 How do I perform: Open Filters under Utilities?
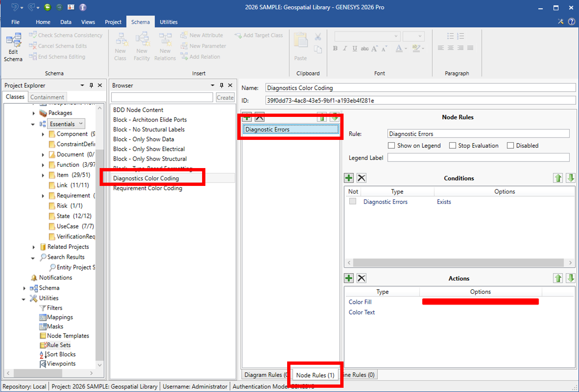(x=54, y=308)
